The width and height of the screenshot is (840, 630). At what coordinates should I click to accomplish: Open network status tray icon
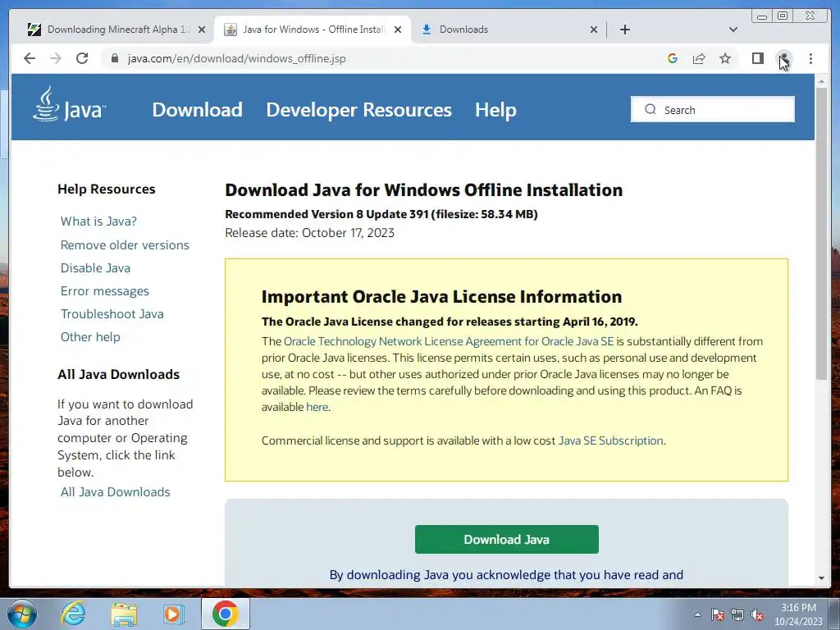[x=737, y=615]
